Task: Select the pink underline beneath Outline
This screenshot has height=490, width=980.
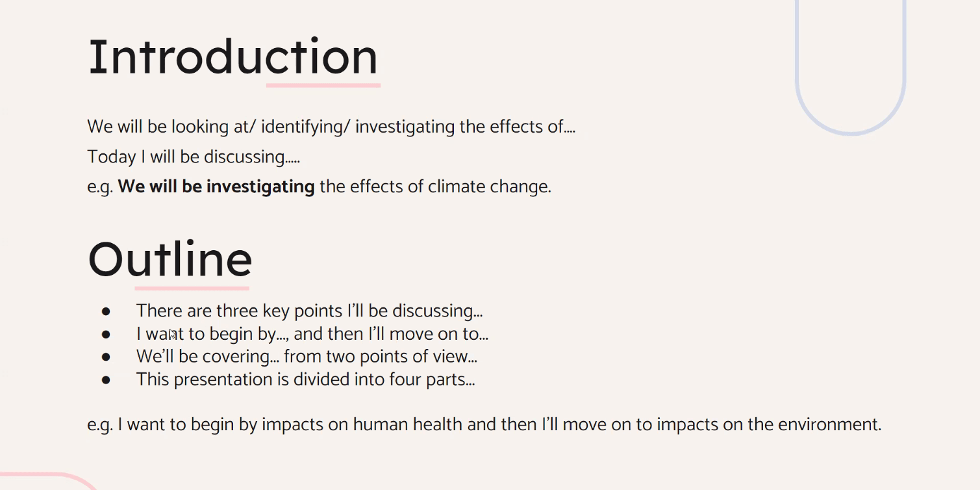Action: [192, 287]
